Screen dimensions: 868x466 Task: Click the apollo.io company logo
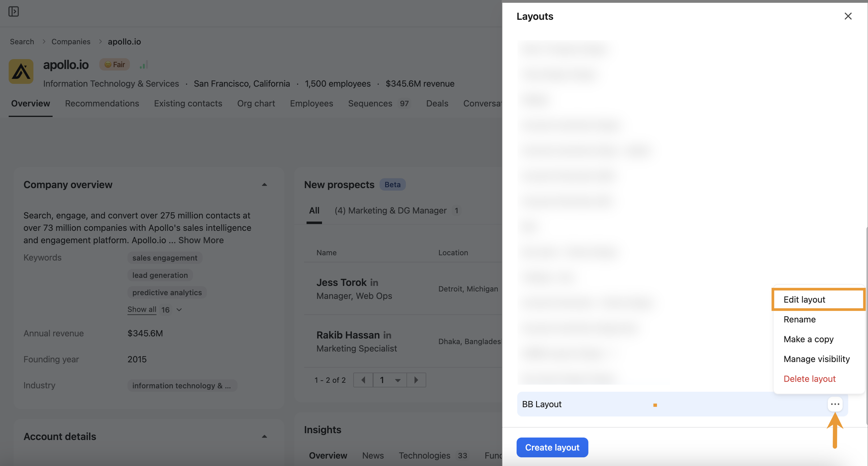pos(21,71)
